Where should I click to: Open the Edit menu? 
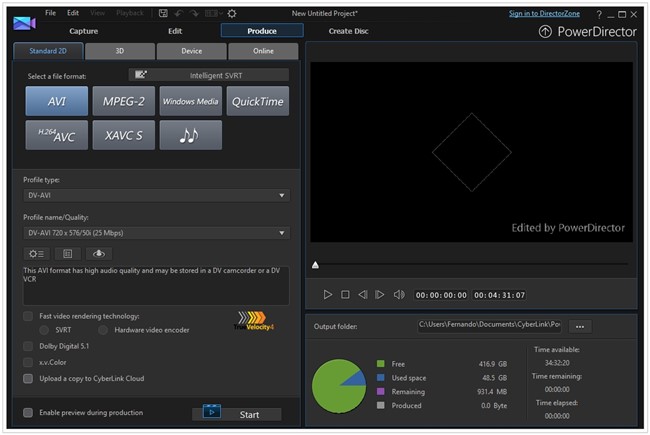(73, 13)
